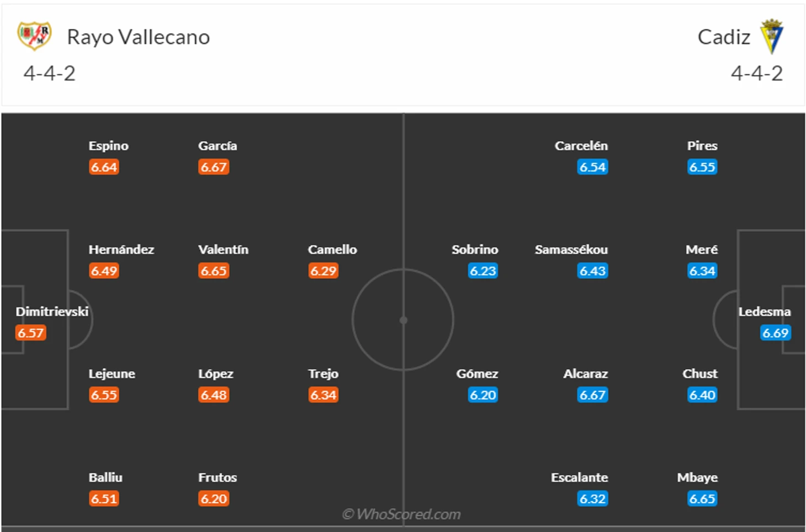Select García's 6.67 orange rating badge
Image resolution: width=806 pixels, height=532 pixels.
pyautogui.click(x=214, y=167)
